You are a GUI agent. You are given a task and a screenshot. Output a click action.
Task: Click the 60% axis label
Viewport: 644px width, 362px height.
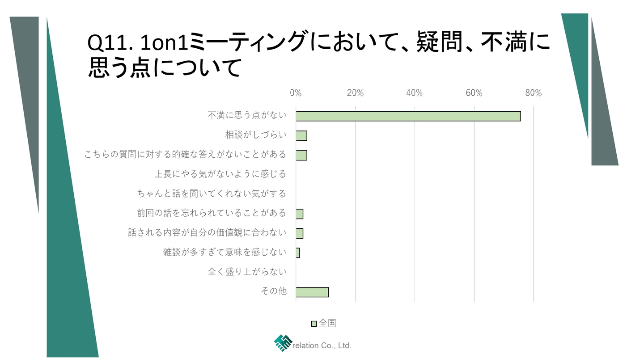point(474,93)
